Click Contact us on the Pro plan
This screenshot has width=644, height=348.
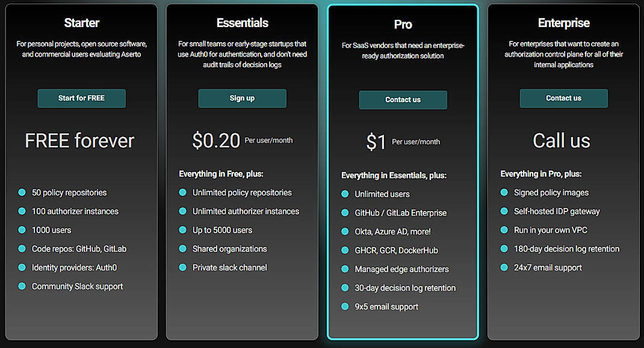click(x=403, y=100)
